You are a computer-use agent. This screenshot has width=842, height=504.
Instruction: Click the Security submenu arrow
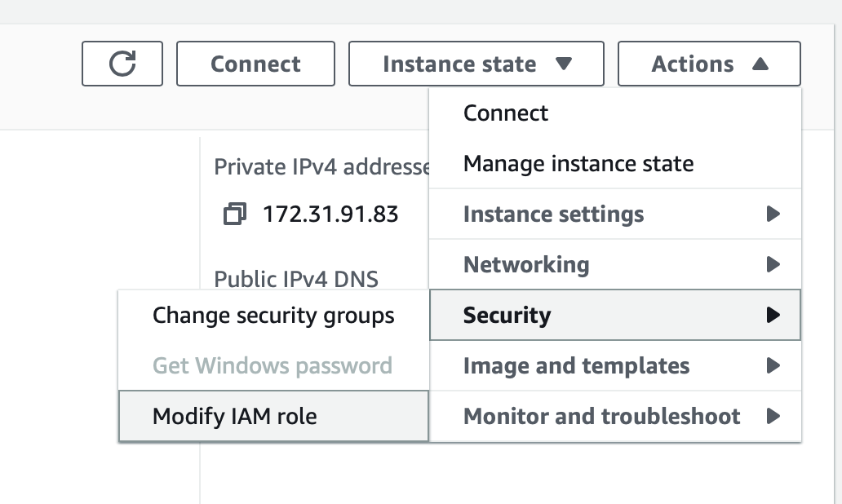coord(773,315)
